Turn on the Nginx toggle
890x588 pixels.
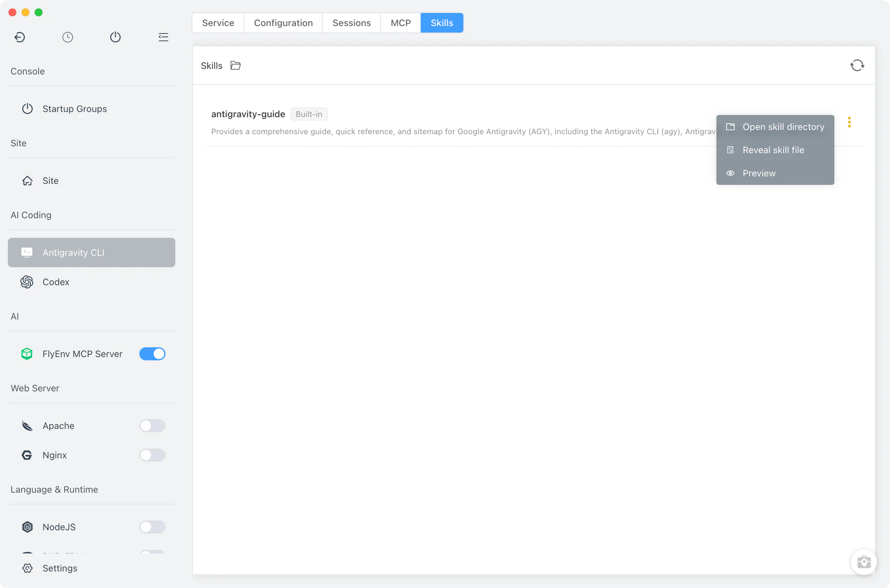[152, 455]
